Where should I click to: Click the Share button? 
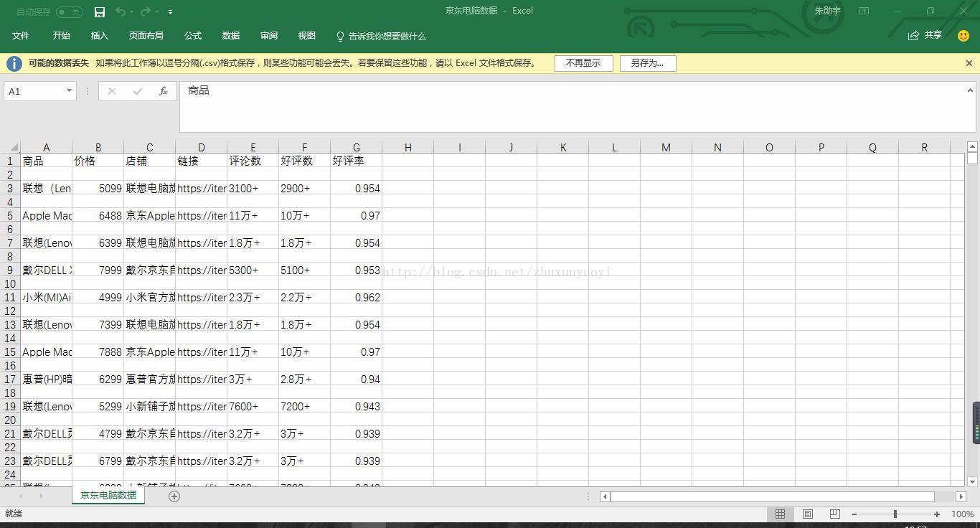[925, 35]
